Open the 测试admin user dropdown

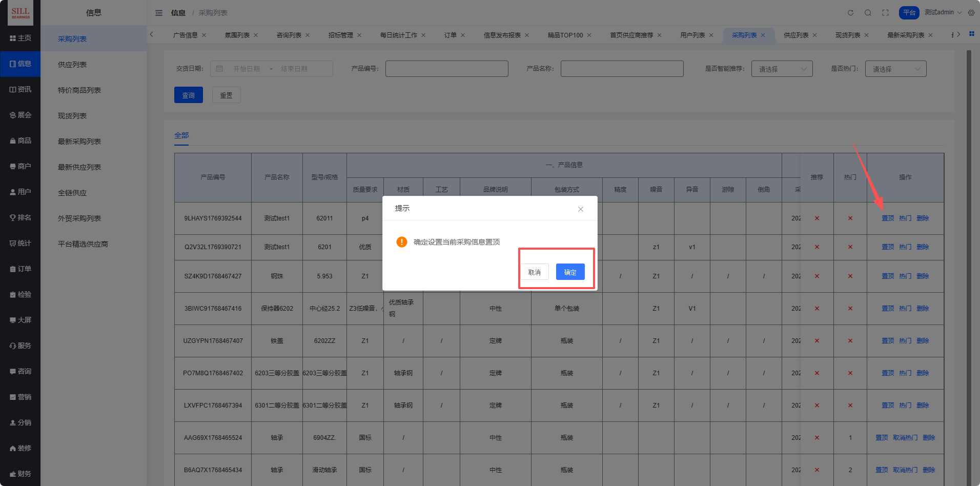coord(943,13)
